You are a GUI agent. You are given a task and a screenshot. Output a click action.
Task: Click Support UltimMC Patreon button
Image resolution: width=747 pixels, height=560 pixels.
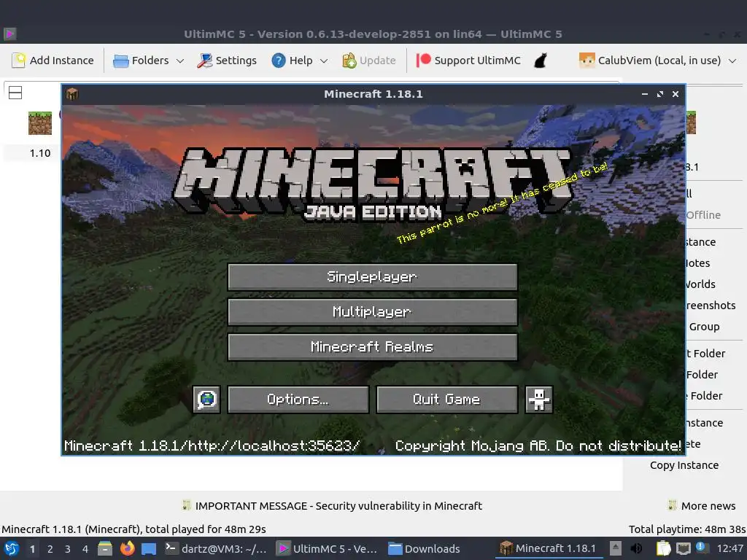[468, 61]
